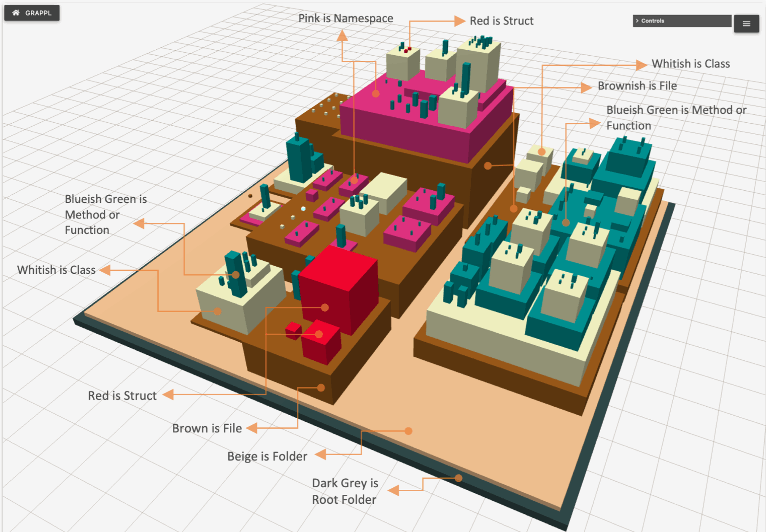
Task: Click the "Pink is Namespace" label
Action: point(345,19)
